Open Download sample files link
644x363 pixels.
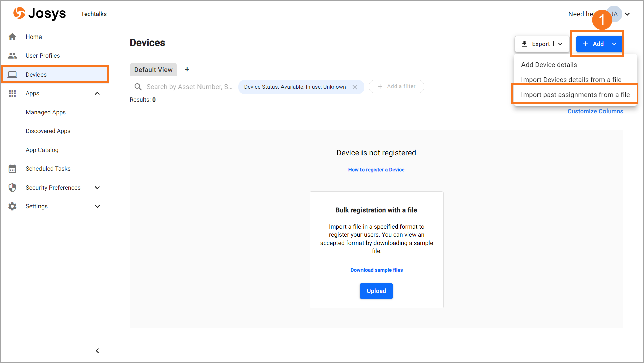click(377, 270)
